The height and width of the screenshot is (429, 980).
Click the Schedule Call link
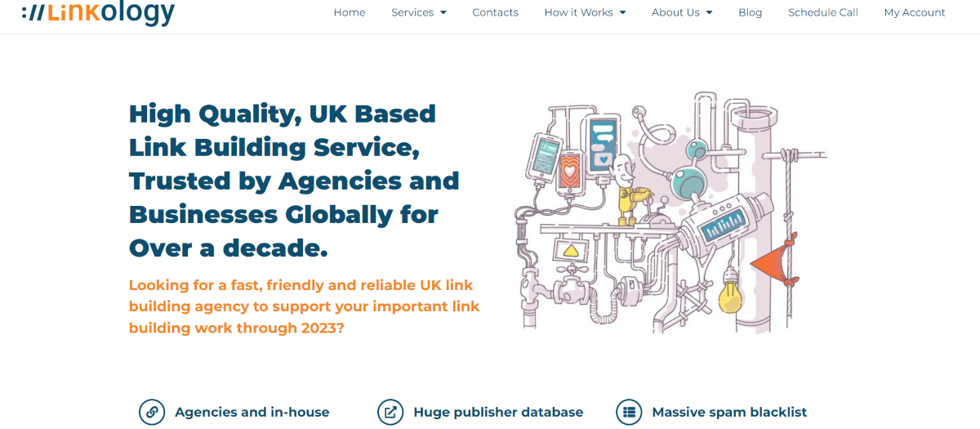click(823, 12)
